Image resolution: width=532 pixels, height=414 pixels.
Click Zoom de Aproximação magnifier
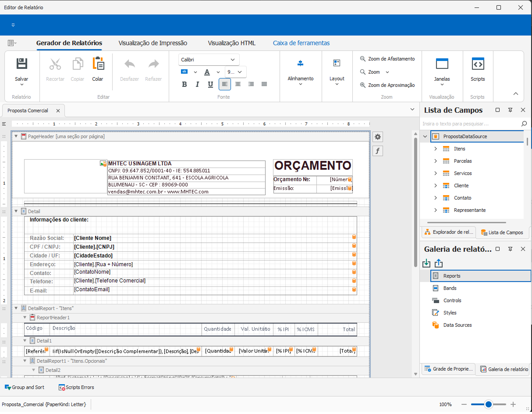click(x=363, y=85)
